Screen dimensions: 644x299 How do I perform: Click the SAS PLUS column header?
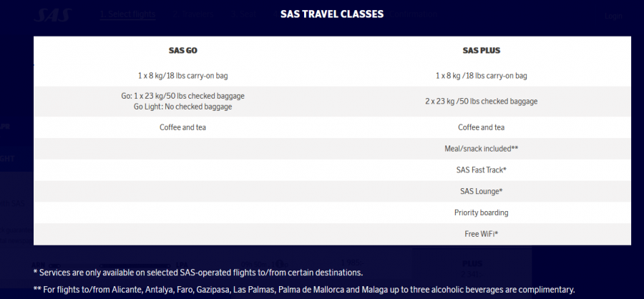tap(482, 51)
